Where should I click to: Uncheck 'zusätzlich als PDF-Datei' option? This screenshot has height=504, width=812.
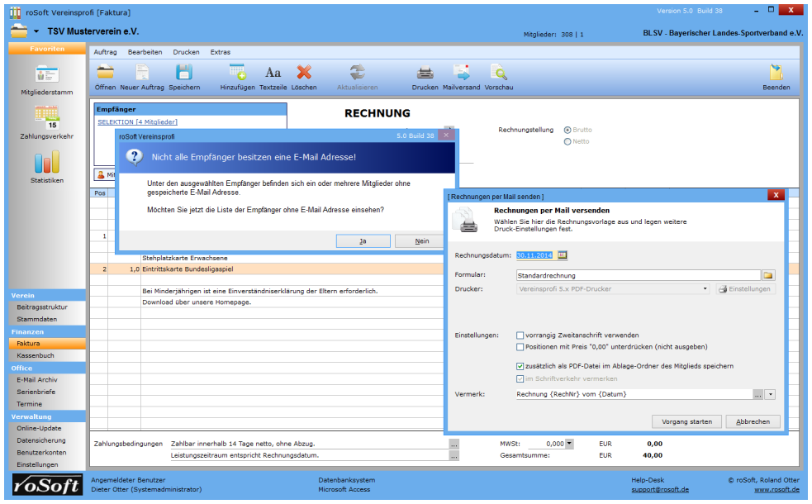click(x=520, y=366)
